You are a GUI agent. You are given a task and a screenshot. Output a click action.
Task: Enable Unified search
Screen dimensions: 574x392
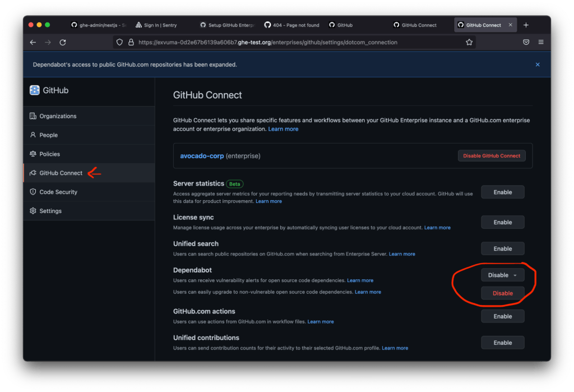click(x=503, y=248)
